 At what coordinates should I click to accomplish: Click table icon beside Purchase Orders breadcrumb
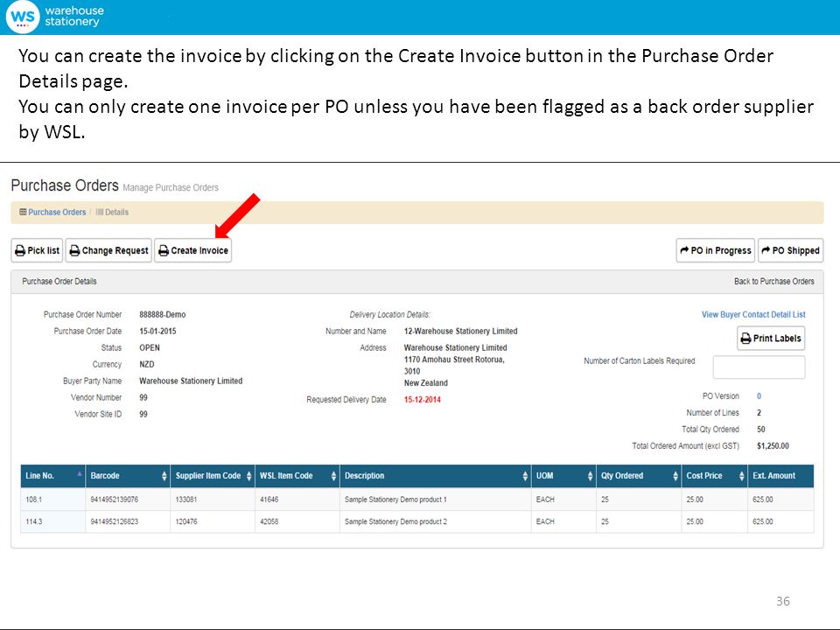click(x=23, y=212)
